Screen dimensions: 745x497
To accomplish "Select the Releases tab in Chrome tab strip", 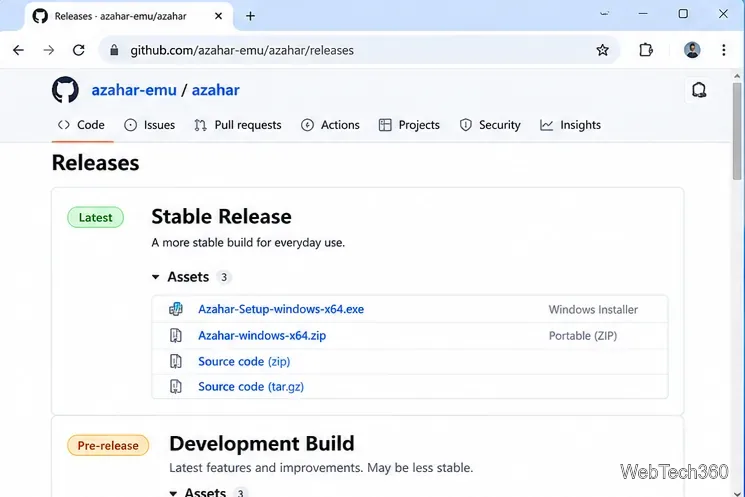I will tap(128, 16).
